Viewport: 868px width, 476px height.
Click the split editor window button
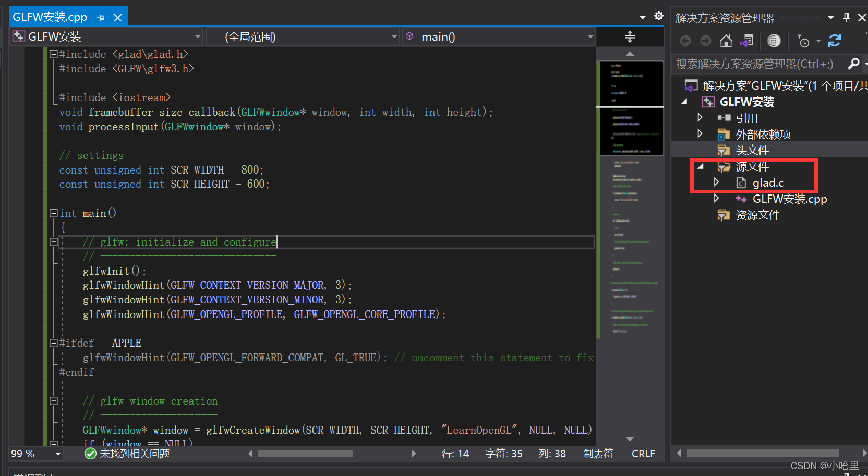coord(630,36)
